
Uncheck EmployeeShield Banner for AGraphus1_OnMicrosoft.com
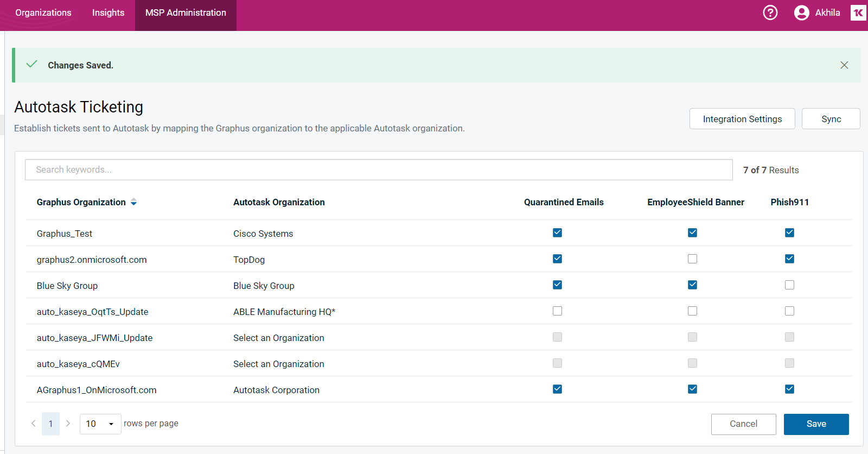click(692, 389)
